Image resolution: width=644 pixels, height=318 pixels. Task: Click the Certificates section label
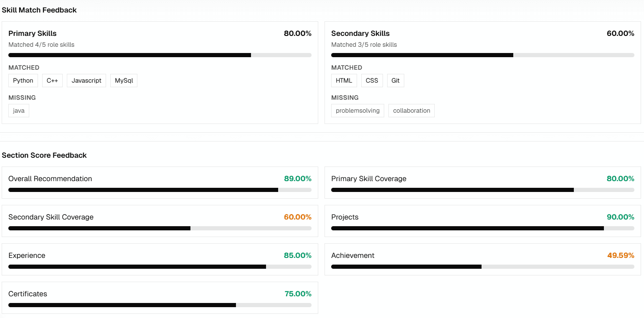(x=28, y=294)
